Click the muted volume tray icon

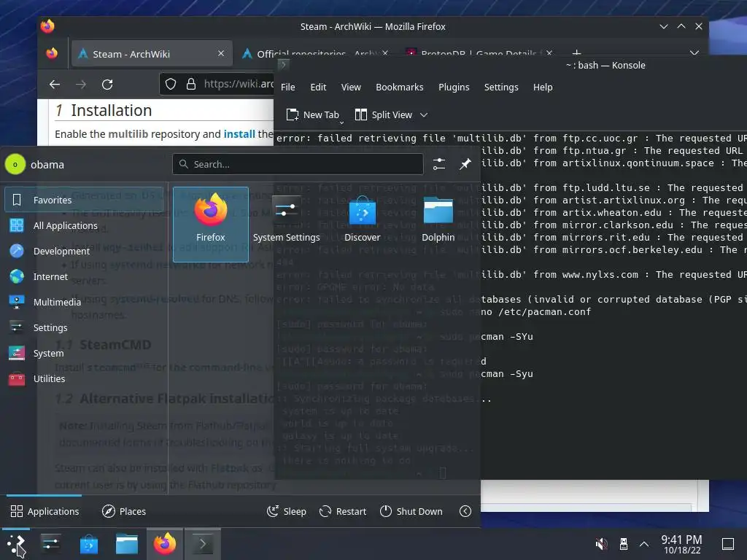click(x=602, y=544)
